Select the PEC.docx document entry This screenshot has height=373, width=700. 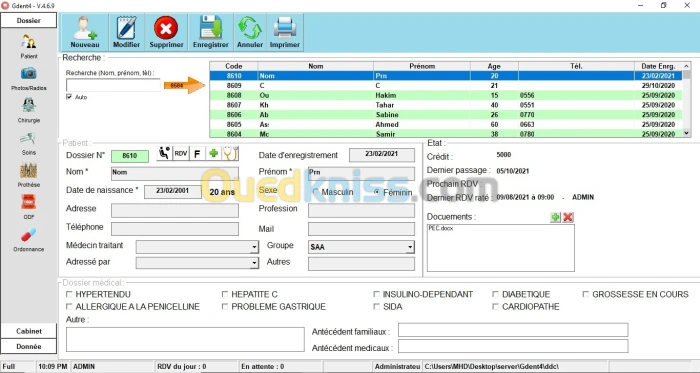[441, 228]
